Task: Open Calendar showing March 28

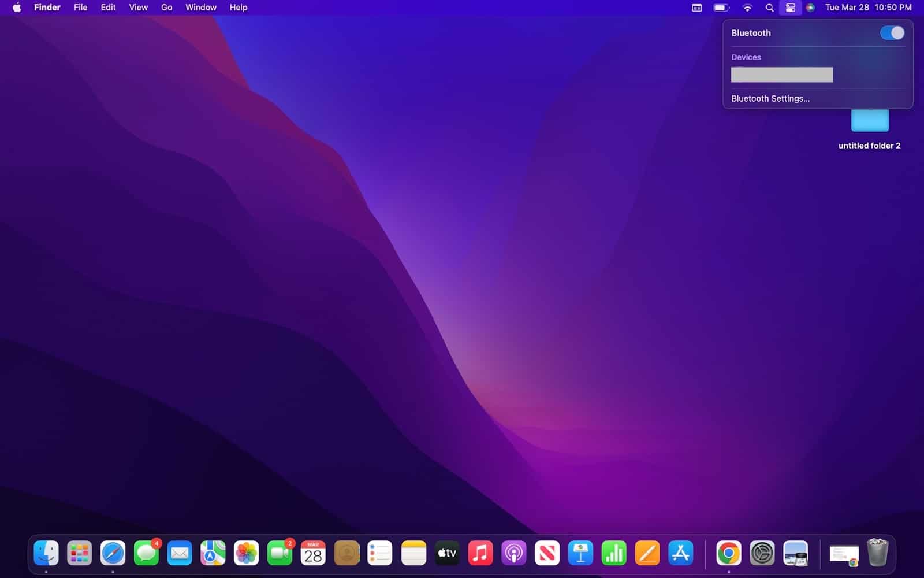Action: (313, 553)
